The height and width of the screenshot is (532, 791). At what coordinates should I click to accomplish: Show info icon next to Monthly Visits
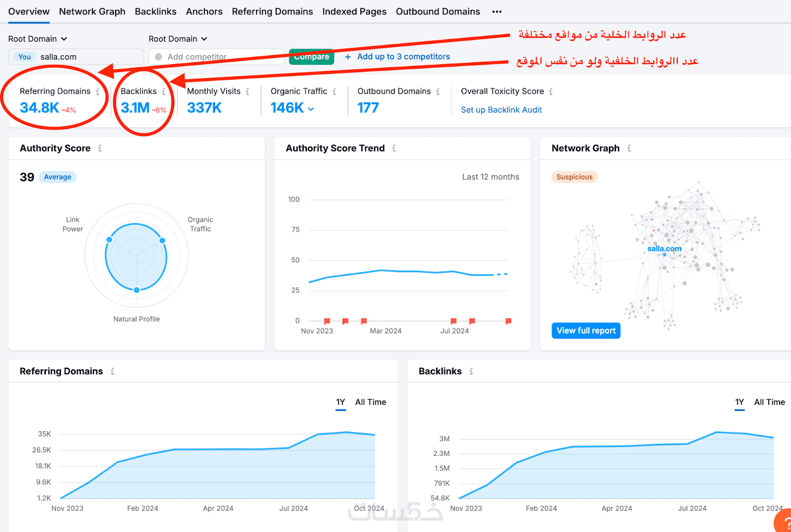pyautogui.click(x=247, y=91)
